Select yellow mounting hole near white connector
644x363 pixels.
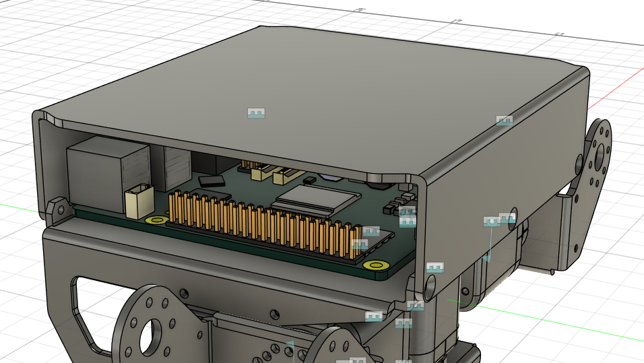point(156,220)
